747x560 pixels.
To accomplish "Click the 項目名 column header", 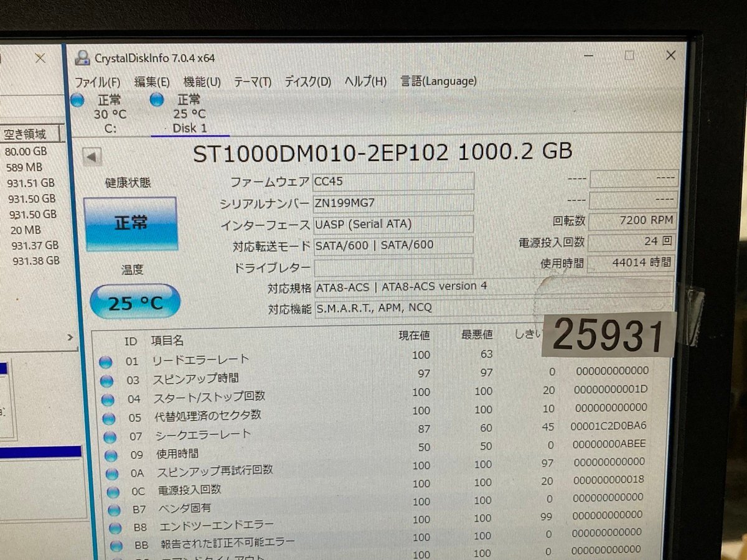I will [x=167, y=340].
